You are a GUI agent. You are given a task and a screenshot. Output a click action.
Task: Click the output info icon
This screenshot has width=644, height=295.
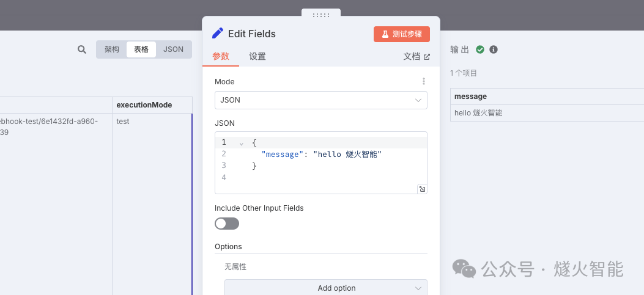pyautogui.click(x=494, y=49)
